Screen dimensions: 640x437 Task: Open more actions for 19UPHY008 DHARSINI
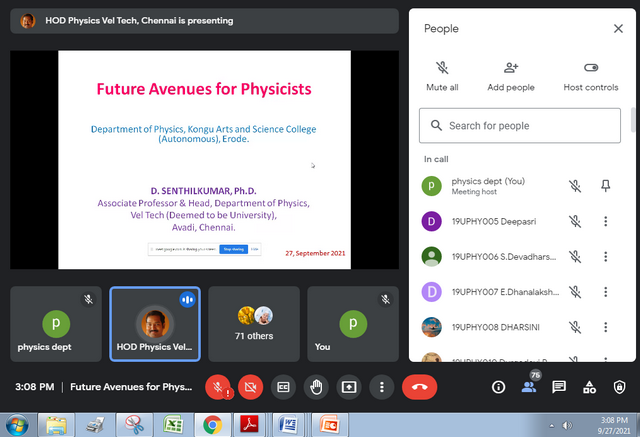(x=605, y=327)
